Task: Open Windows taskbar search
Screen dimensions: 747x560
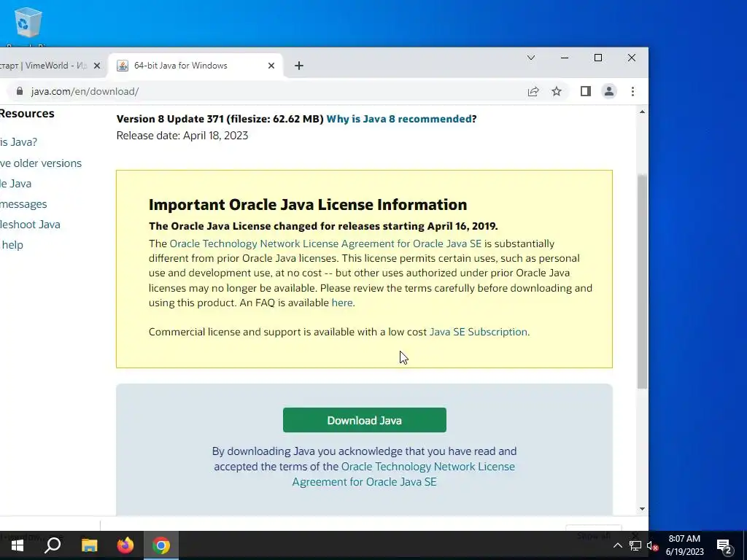Action: [x=53, y=545]
